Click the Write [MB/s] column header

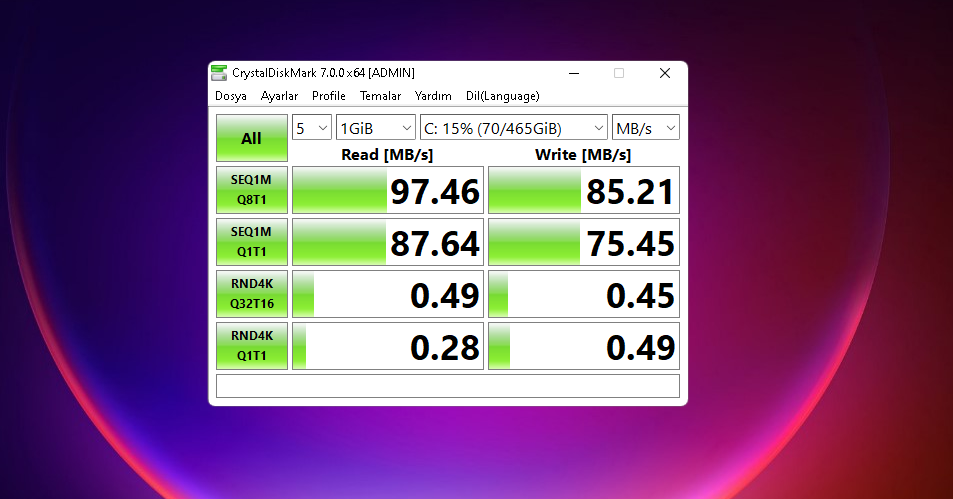[583, 154]
